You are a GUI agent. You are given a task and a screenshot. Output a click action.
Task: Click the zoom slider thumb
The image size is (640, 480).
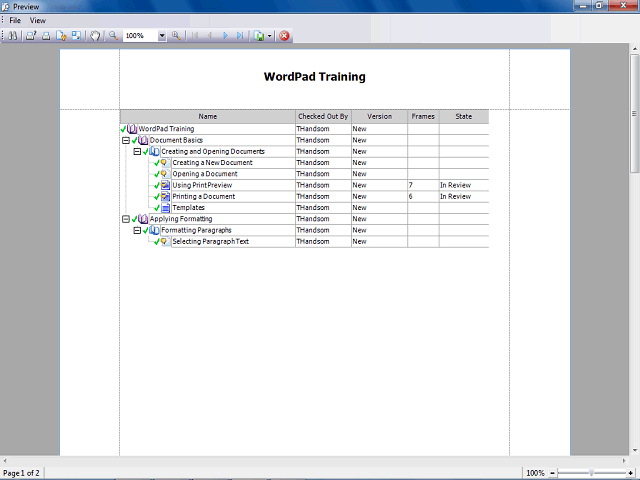[591, 473]
